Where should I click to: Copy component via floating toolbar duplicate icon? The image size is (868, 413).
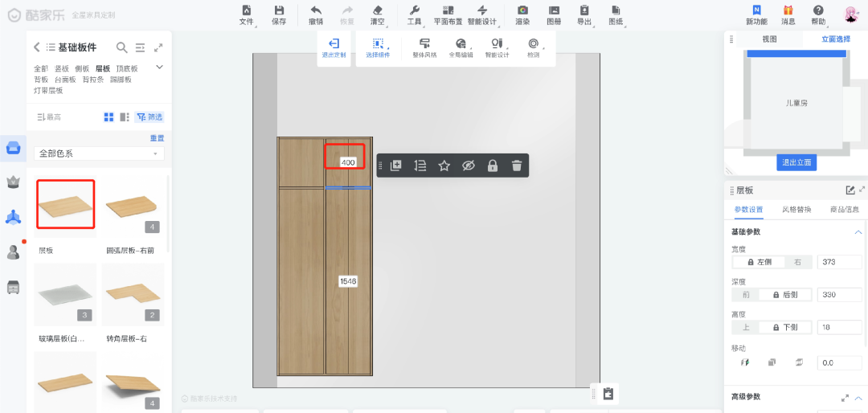395,165
